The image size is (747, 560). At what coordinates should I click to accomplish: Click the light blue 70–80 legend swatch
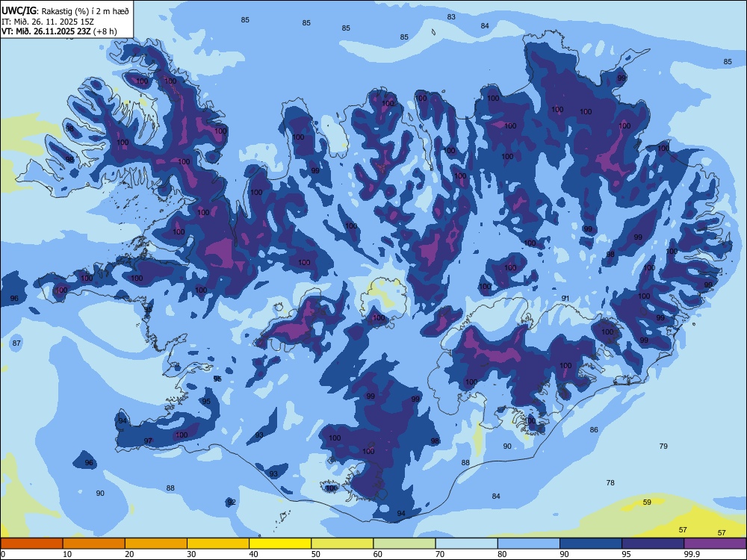coord(466,544)
